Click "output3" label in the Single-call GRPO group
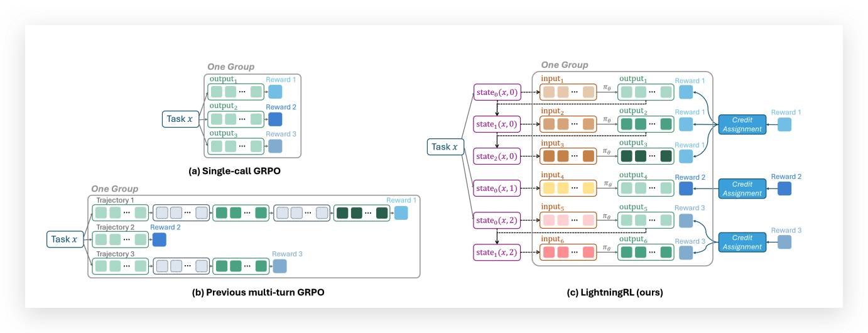Viewport: 868px width, 333px height. coord(224,133)
